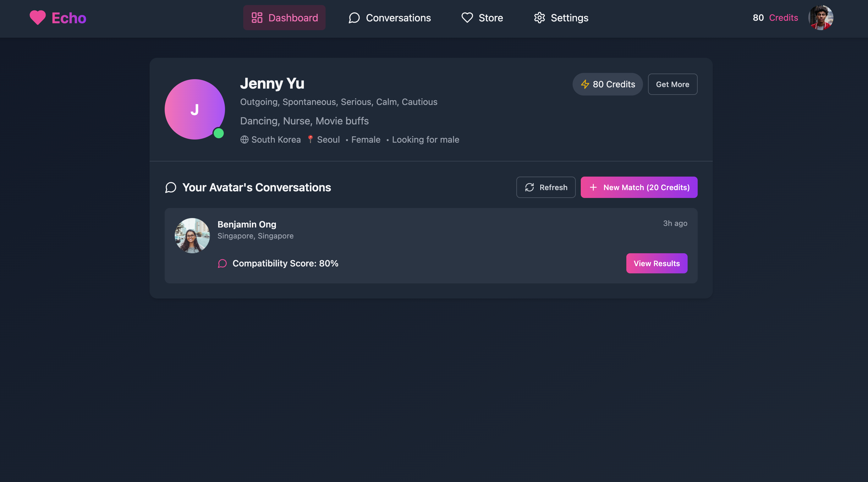Click Jenny Yu's gradient J avatar
Screen dimensions: 868x482
[x=195, y=109]
